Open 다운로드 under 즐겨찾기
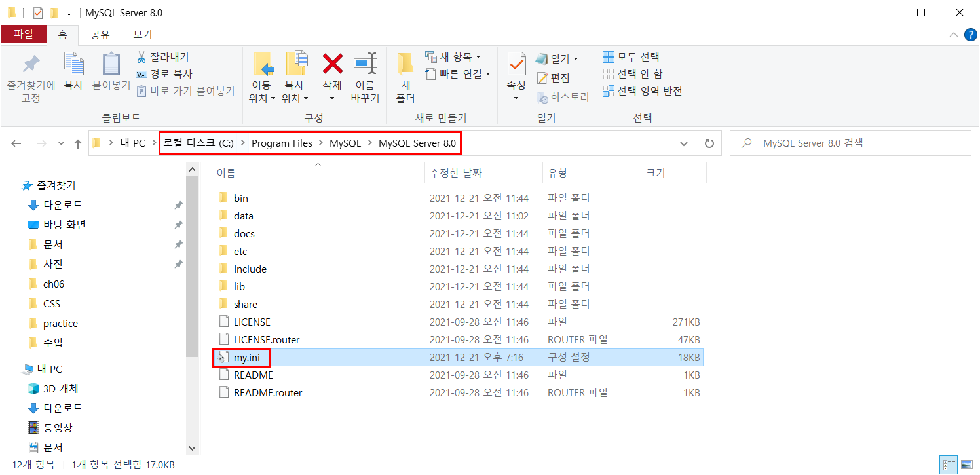 62,205
